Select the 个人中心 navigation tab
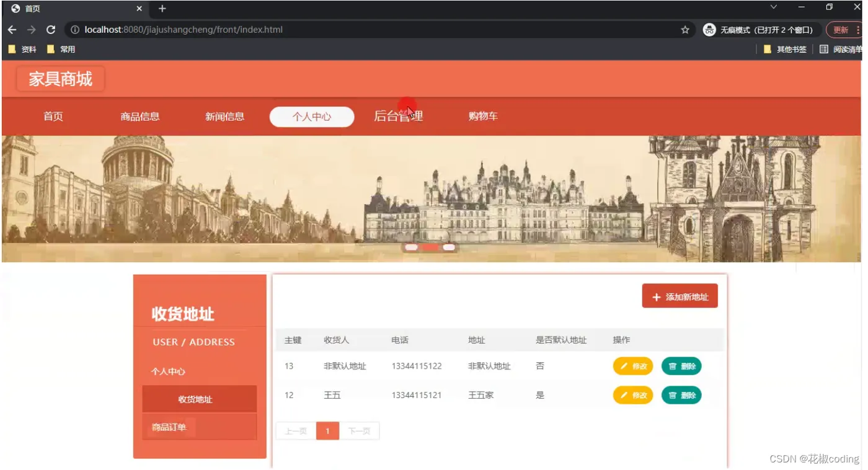The height and width of the screenshot is (470, 868). [x=312, y=117]
